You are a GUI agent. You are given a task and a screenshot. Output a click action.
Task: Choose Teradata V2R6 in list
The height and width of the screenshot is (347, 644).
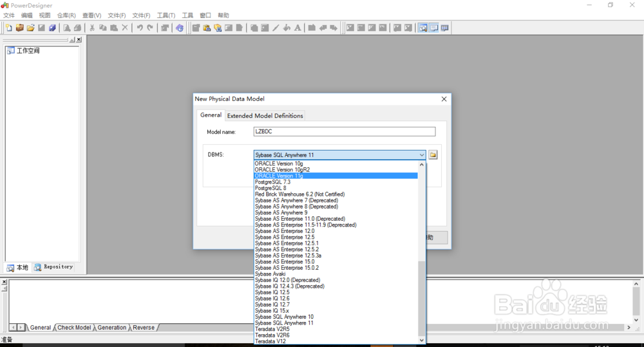click(336, 335)
